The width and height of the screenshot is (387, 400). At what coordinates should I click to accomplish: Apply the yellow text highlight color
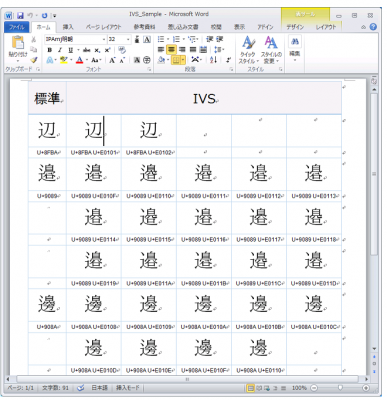pyautogui.click(x=63, y=60)
